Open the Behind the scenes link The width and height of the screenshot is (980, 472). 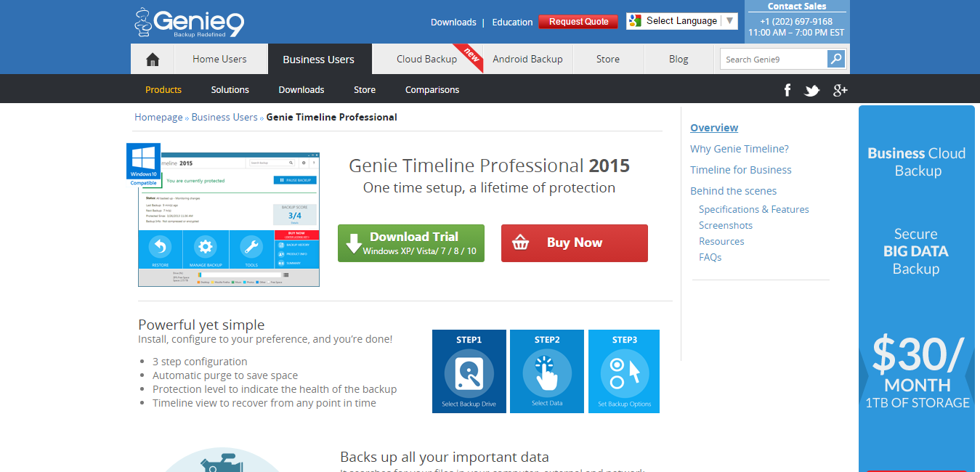(x=734, y=191)
